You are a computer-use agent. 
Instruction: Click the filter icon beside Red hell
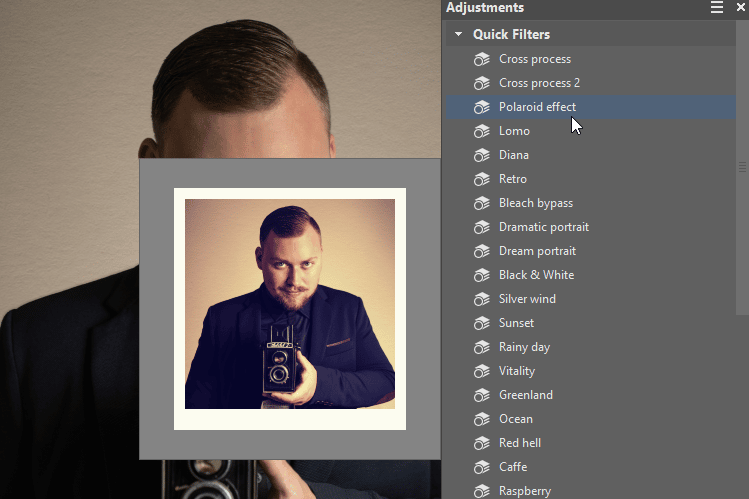point(482,443)
